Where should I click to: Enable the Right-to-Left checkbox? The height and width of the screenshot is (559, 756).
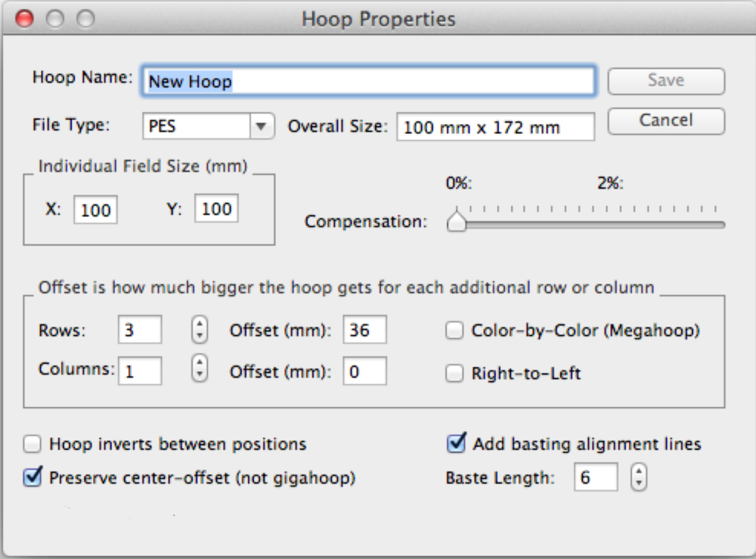454,374
